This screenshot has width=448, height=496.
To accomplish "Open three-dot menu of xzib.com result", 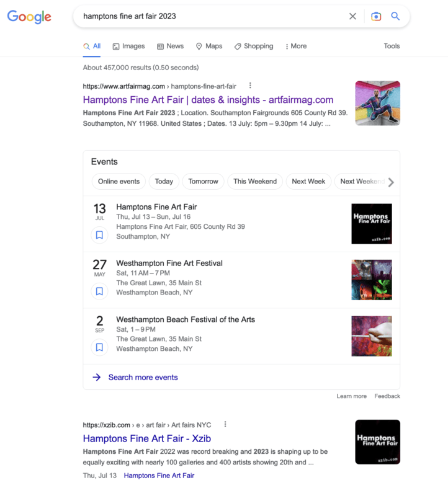I will tap(225, 424).
